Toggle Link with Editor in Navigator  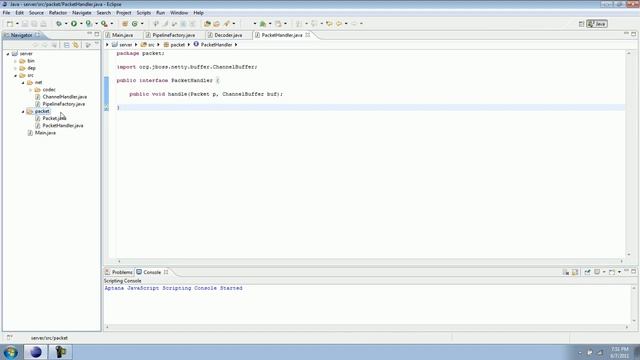point(76,45)
